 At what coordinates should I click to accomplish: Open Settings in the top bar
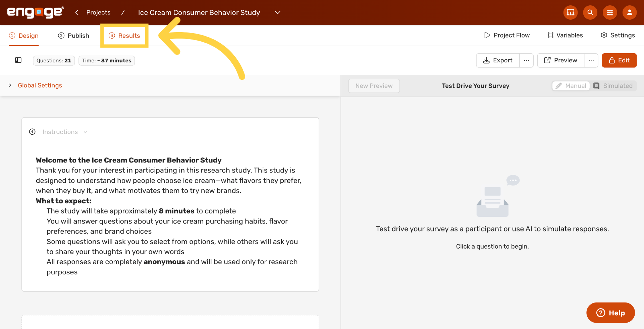pos(618,35)
